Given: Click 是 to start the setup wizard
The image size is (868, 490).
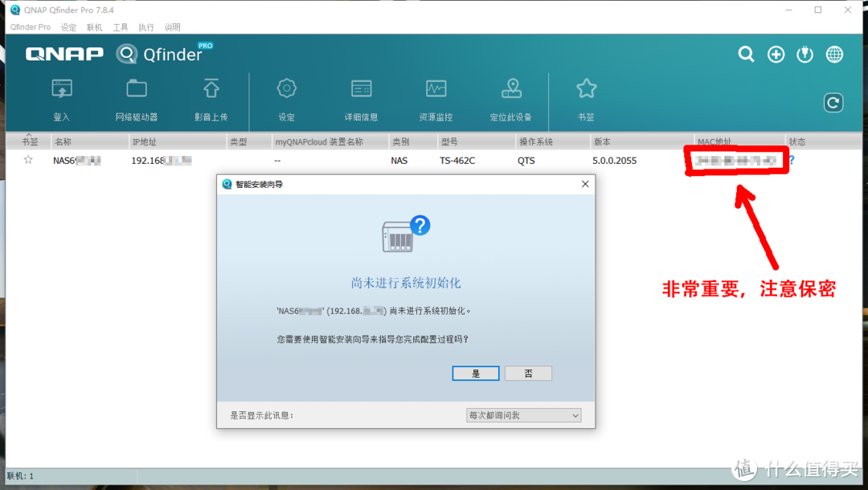Looking at the screenshot, I should click(476, 374).
